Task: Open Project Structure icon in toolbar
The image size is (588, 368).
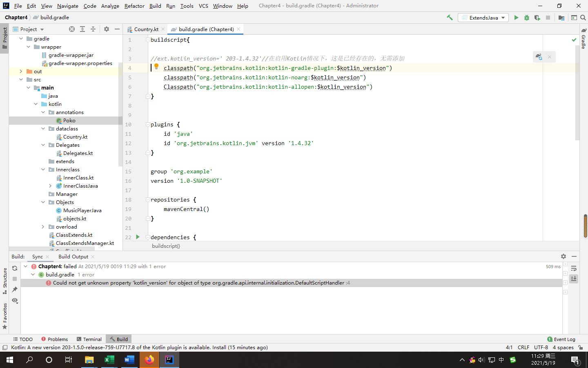Action: pyautogui.click(x=561, y=18)
